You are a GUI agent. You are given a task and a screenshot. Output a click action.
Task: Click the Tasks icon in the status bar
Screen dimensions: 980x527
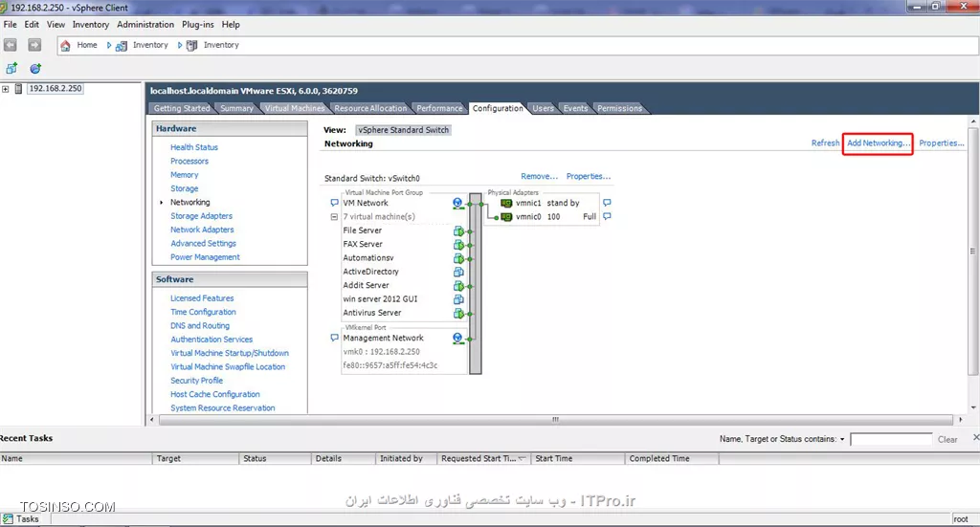click(x=8, y=519)
